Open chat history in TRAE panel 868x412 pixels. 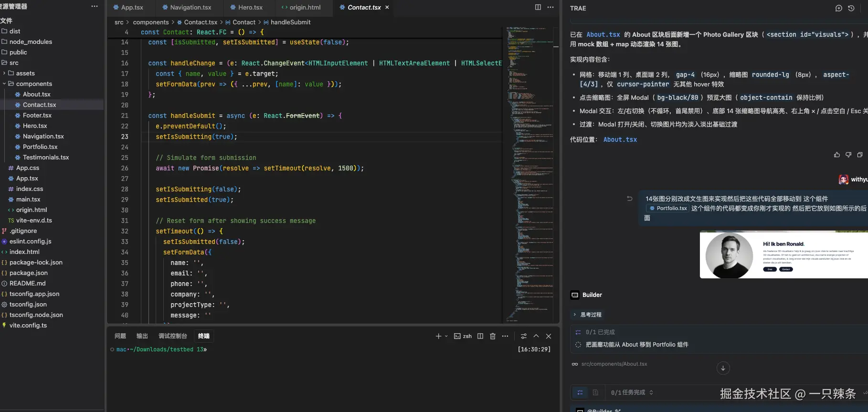[x=851, y=8]
